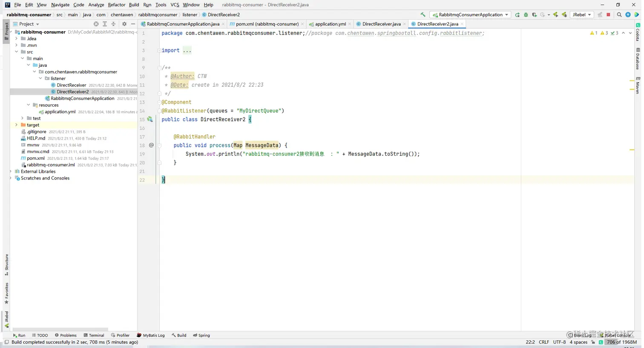Open the Refactor menu
This screenshot has height=348, width=644.
(x=117, y=5)
